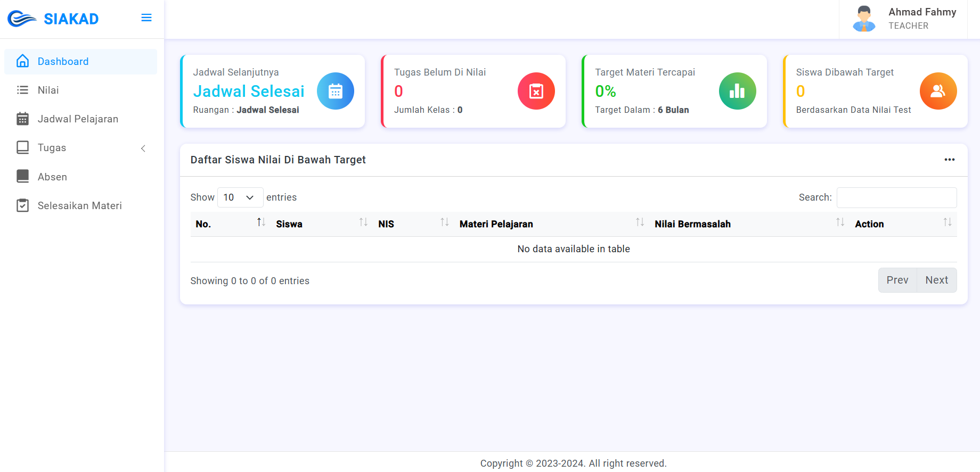Image resolution: width=980 pixels, height=472 pixels.
Task: Toggle the hamburger sidebar menu icon
Action: [x=146, y=18]
